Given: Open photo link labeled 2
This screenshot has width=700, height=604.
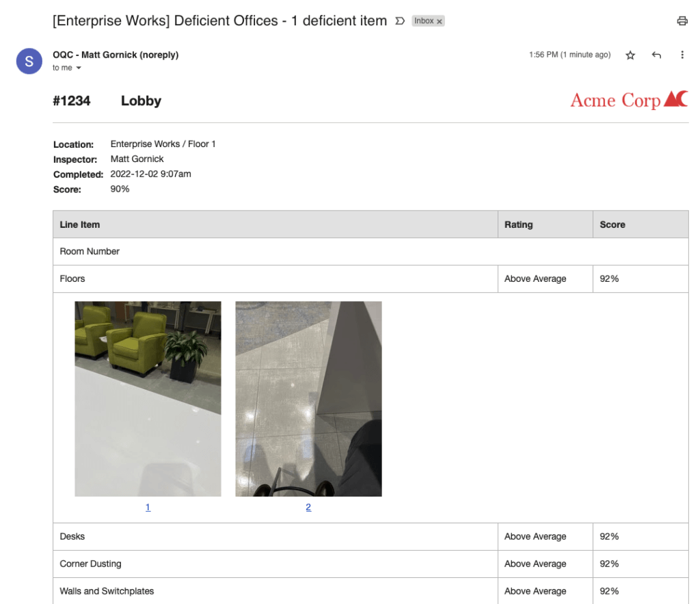Looking at the screenshot, I should click(x=308, y=507).
